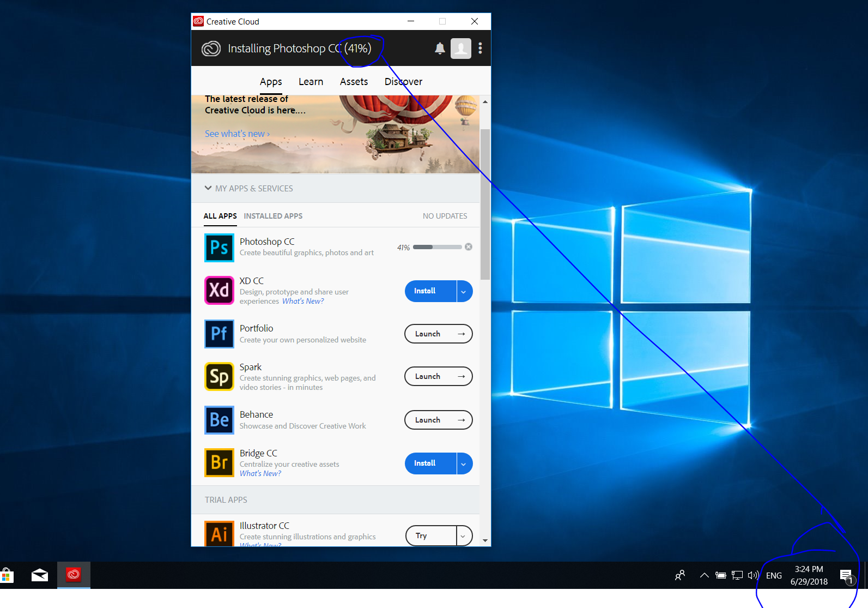Open Bridge CC What's New link
Image resolution: width=868 pixels, height=608 pixels.
click(260, 473)
